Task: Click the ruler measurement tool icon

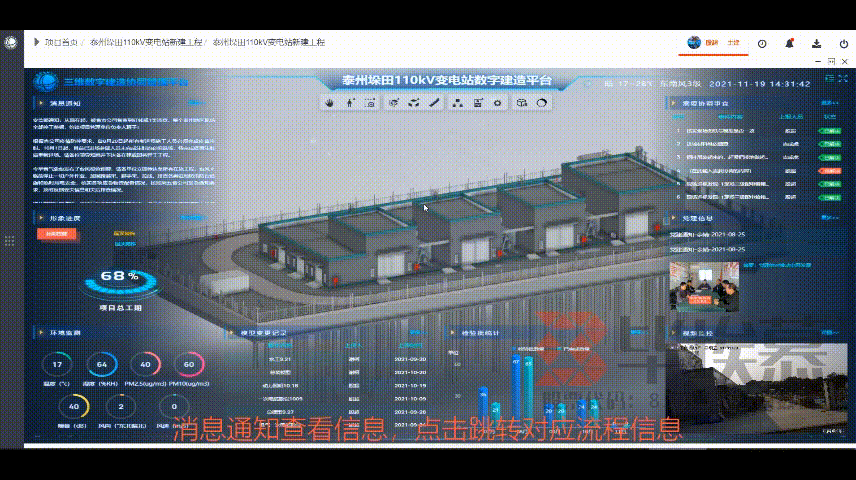Action: (x=435, y=103)
